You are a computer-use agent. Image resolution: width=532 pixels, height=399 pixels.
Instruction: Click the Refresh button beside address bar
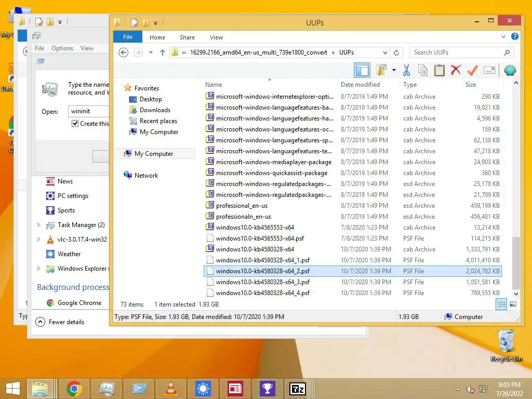[396, 52]
